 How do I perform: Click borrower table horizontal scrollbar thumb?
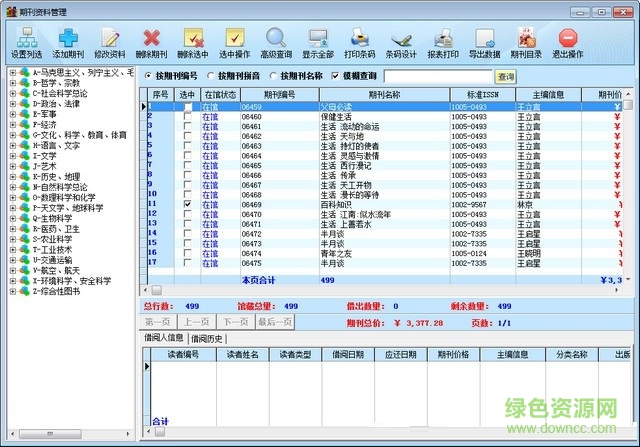(x=160, y=431)
